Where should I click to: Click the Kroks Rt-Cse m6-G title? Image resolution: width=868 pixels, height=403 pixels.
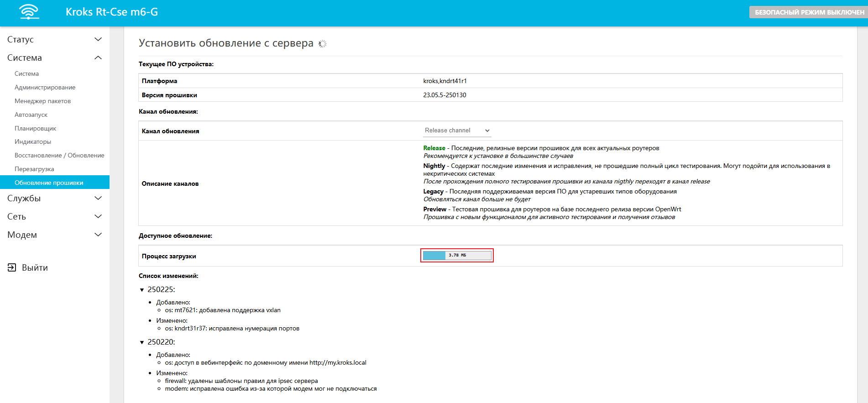tap(112, 12)
